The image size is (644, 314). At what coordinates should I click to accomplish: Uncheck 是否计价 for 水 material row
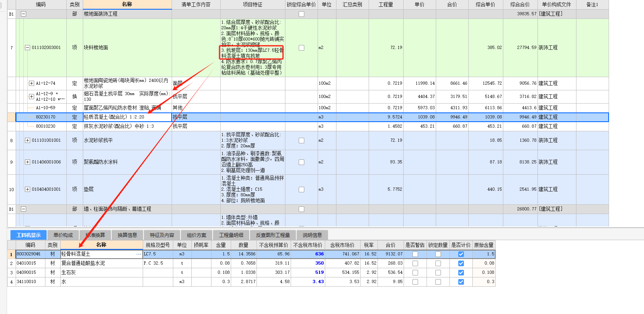coord(461,282)
